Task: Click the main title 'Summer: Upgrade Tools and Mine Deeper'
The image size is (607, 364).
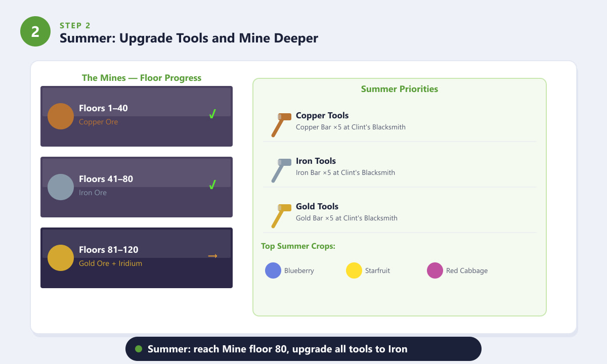Action: coord(189,38)
